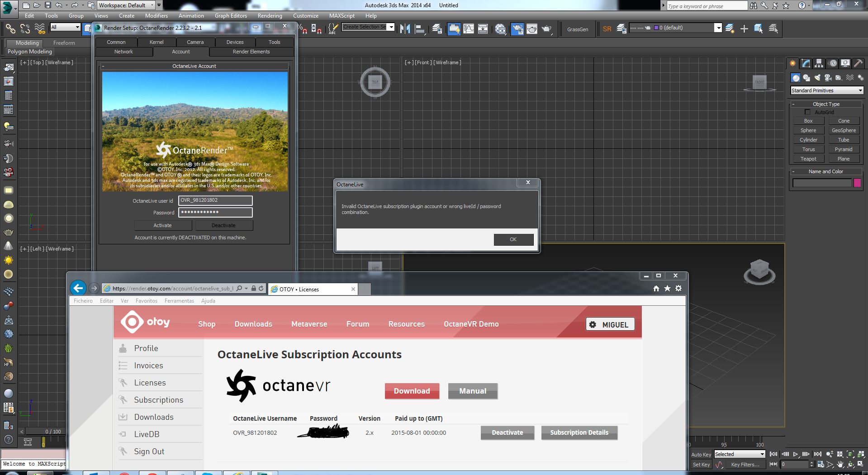Open the Create Selection Set dropdown

point(369,27)
